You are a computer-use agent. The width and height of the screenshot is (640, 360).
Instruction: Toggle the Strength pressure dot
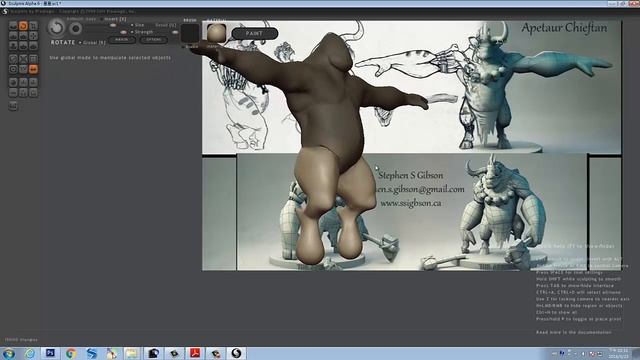point(132,32)
